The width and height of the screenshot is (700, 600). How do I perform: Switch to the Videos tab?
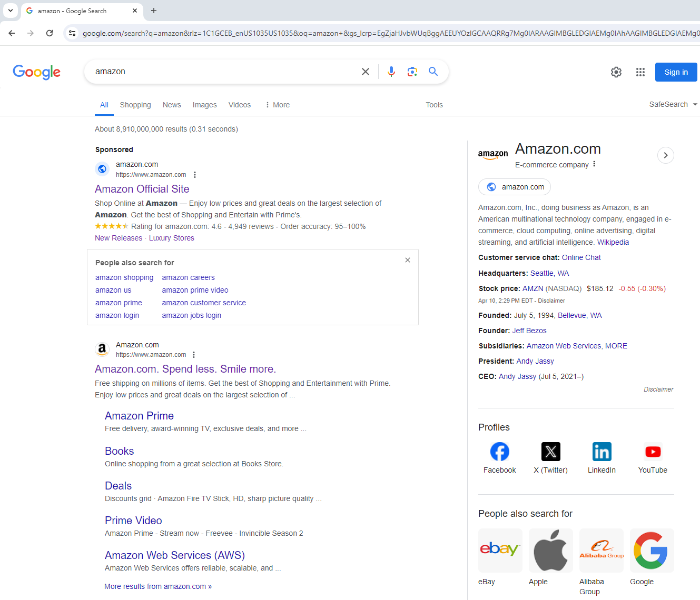point(240,105)
